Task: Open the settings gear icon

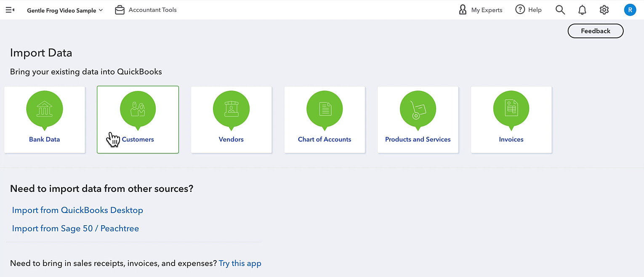Action: point(604,10)
